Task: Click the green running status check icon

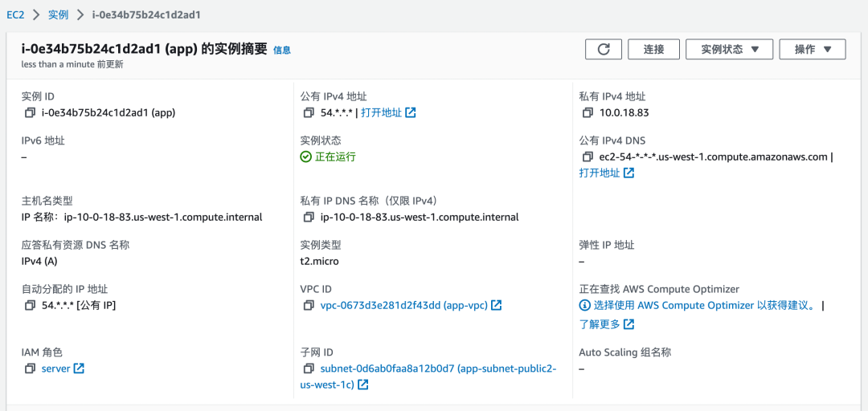Action: 305,157
